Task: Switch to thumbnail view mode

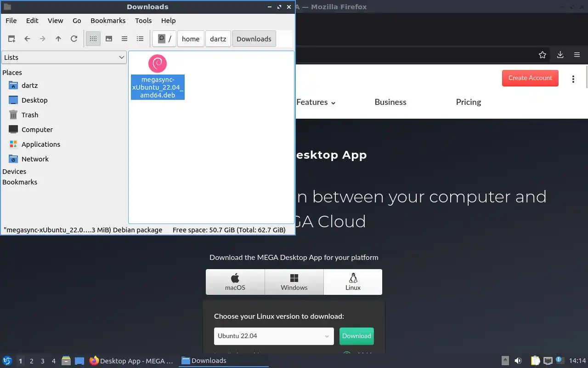Action: coord(109,39)
